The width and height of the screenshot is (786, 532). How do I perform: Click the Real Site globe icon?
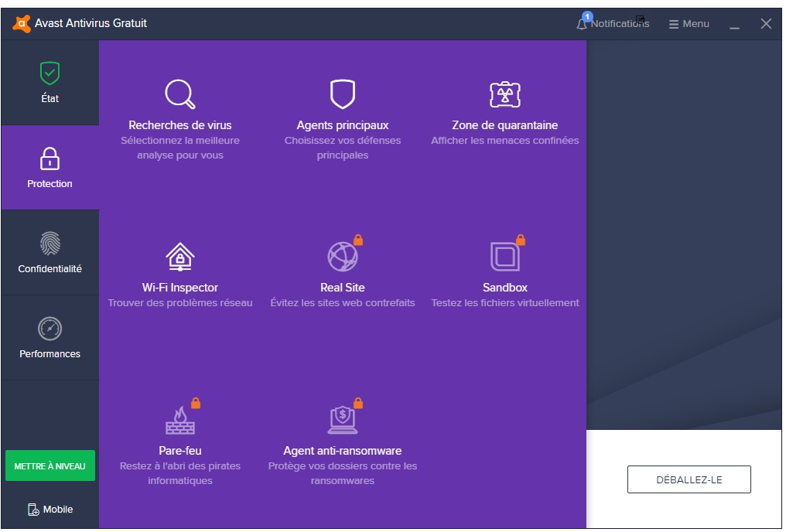click(342, 257)
